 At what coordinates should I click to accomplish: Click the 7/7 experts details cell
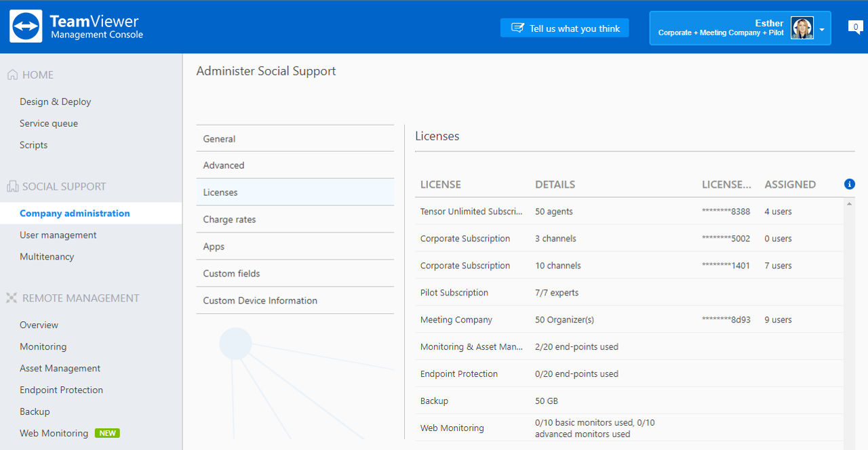(557, 293)
